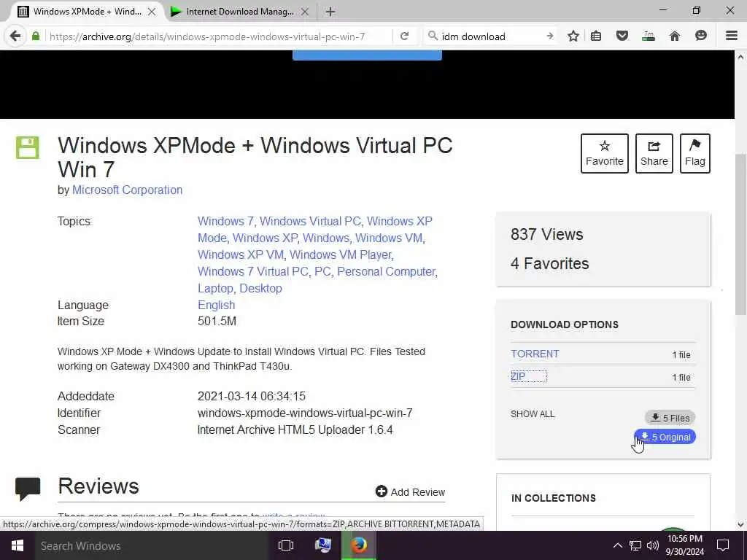Open the Firefox hamburger menu

(x=732, y=36)
